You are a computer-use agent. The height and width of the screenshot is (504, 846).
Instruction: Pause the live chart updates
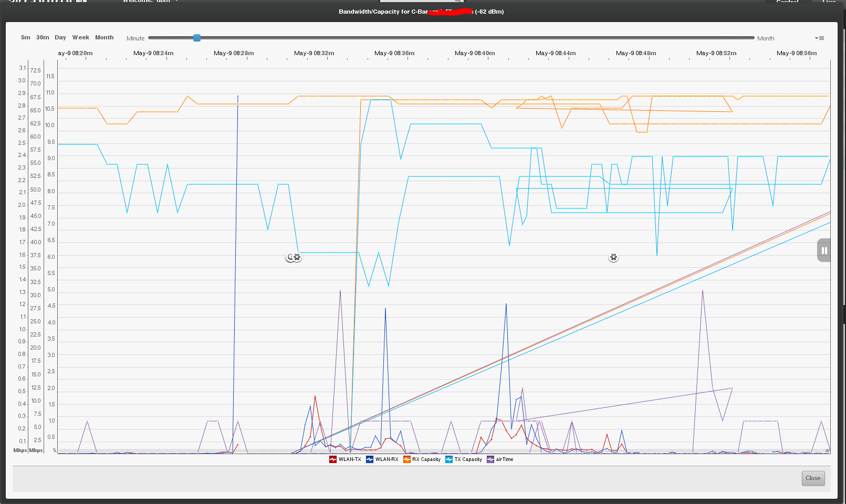[824, 250]
